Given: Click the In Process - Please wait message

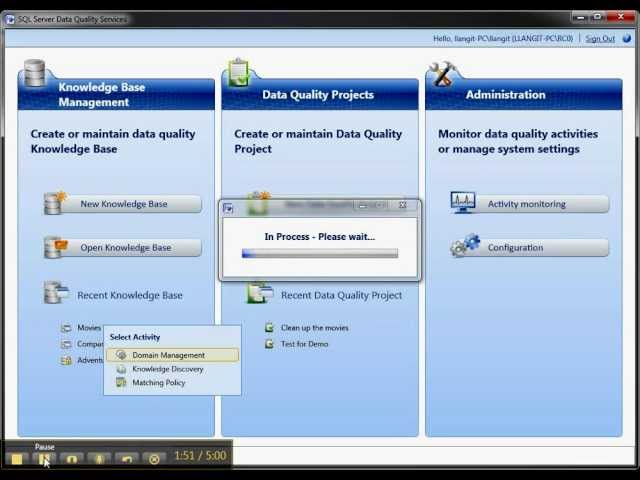Looking at the screenshot, I should (x=320, y=237).
